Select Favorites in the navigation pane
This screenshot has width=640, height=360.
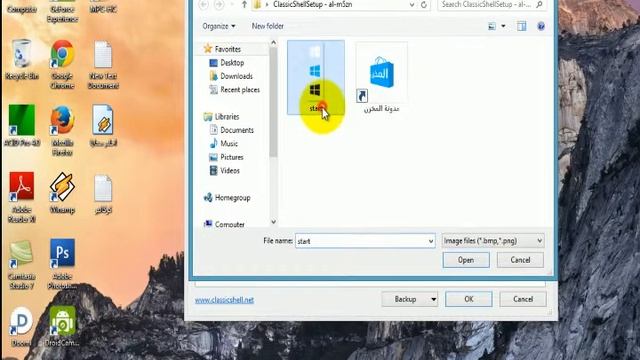click(x=222, y=49)
